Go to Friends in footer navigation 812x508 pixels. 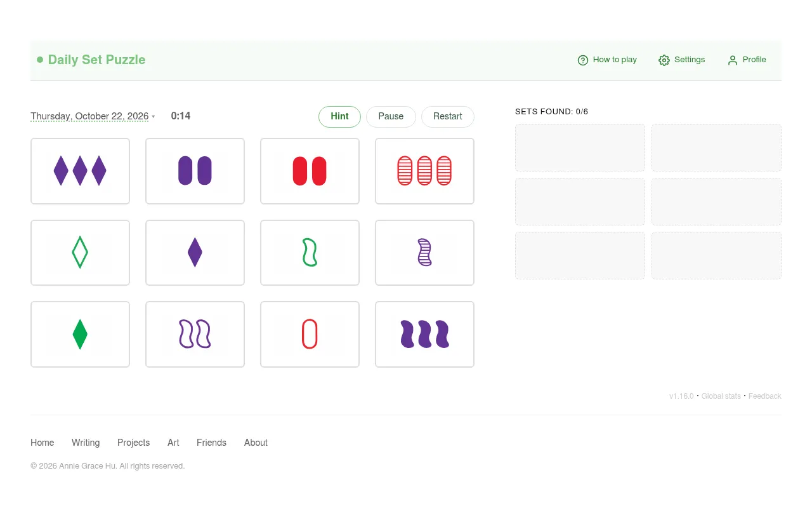pyautogui.click(x=211, y=443)
